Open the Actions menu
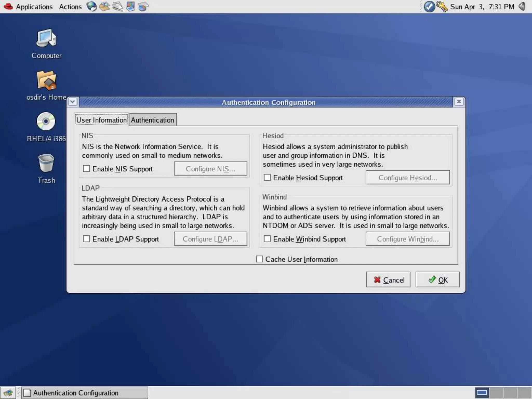Screen dimensions: 532x399 (x=70, y=6)
